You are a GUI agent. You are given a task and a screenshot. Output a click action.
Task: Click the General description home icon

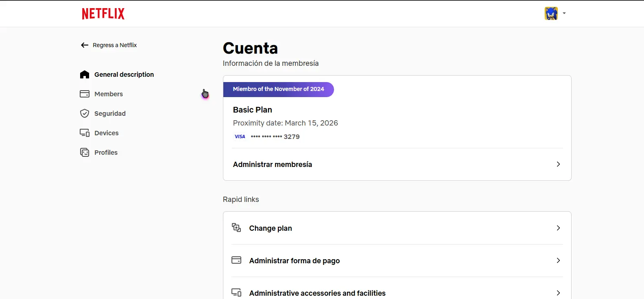[x=85, y=74]
